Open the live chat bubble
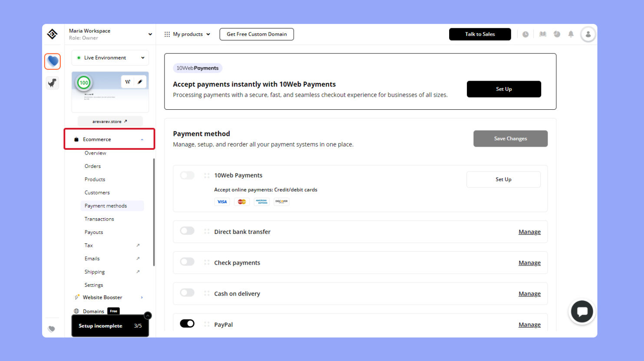This screenshot has height=361, width=644. [582, 312]
